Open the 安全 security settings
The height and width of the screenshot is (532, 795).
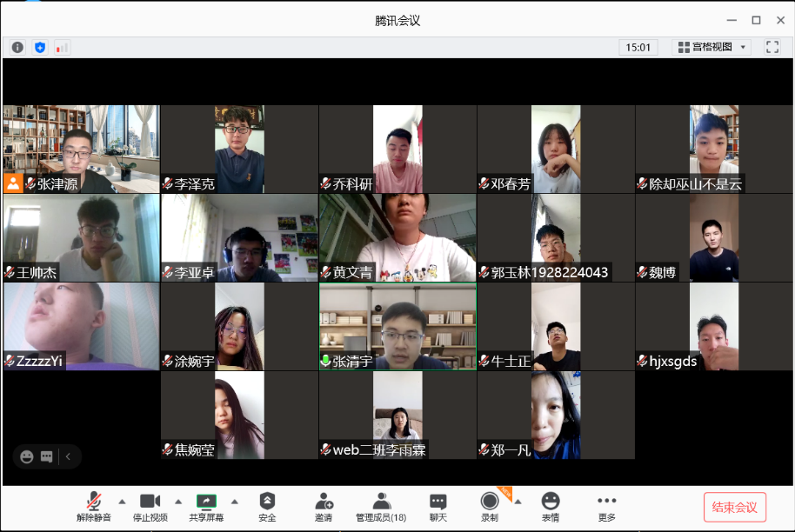point(267,507)
